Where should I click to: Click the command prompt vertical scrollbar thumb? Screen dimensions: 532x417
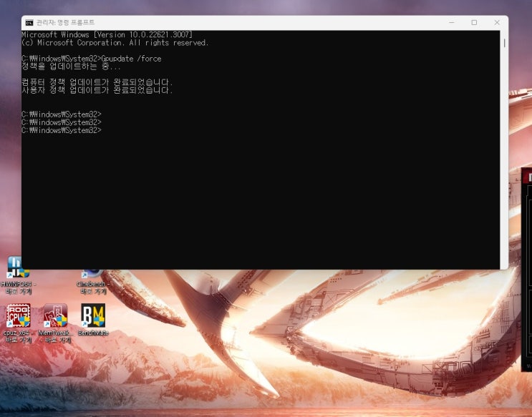click(x=504, y=43)
